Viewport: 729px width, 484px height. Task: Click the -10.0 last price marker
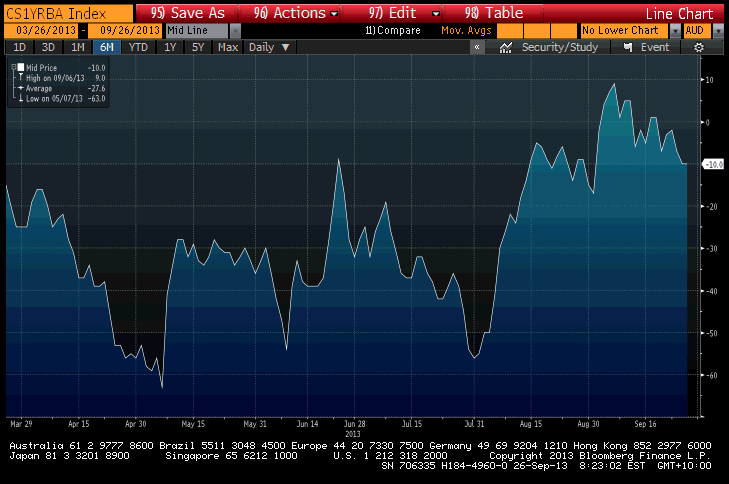713,164
